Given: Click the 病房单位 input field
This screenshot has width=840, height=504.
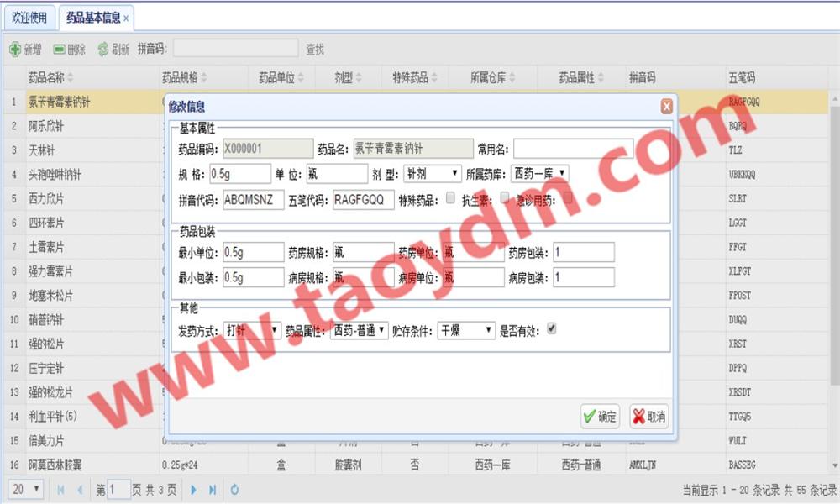Looking at the screenshot, I should coord(474,277).
